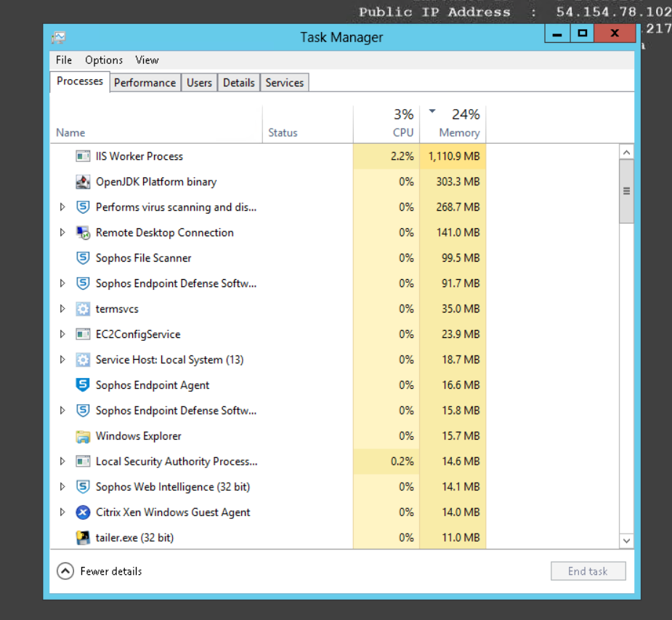Select the termsvcs row name
Image resolution: width=672 pixels, height=620 pixels.
pos(117,309)
